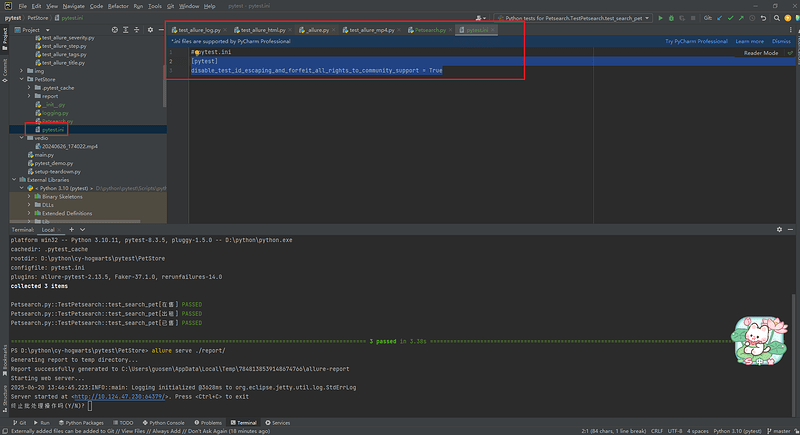Open the Problems tool tab
Screen dimensions: 800x435
pyautogui.click(x=208, y=423)
